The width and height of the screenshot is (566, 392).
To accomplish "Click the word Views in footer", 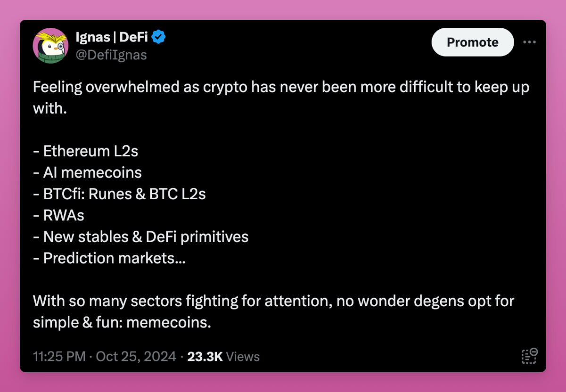I will pos(243,356).
